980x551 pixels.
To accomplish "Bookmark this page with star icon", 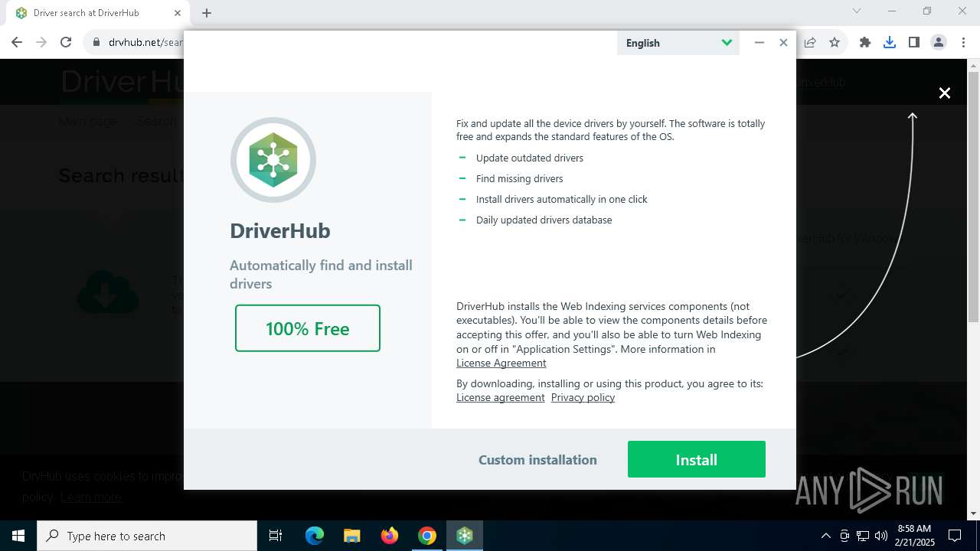I will [x=835, y=42].
